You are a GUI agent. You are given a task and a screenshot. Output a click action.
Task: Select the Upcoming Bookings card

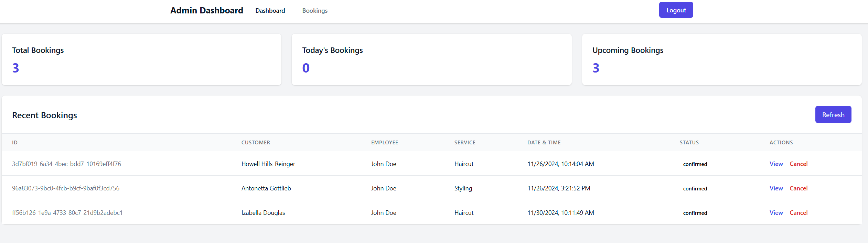point(721,59)
